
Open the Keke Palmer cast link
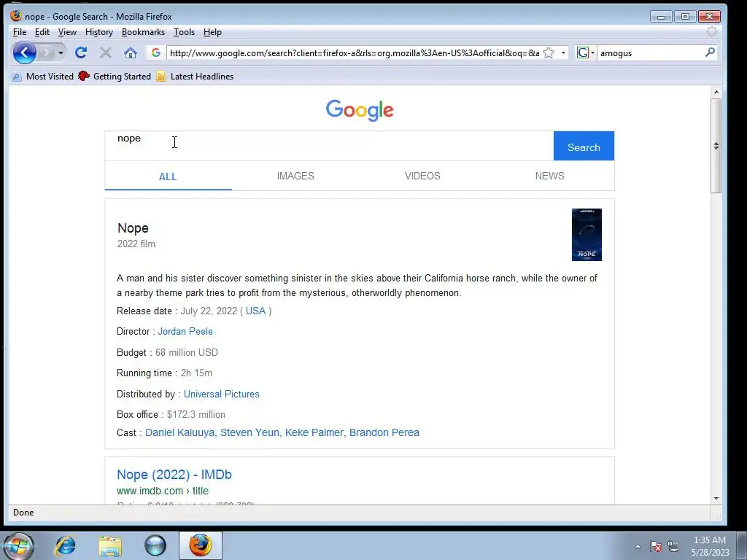pos(314,432)
